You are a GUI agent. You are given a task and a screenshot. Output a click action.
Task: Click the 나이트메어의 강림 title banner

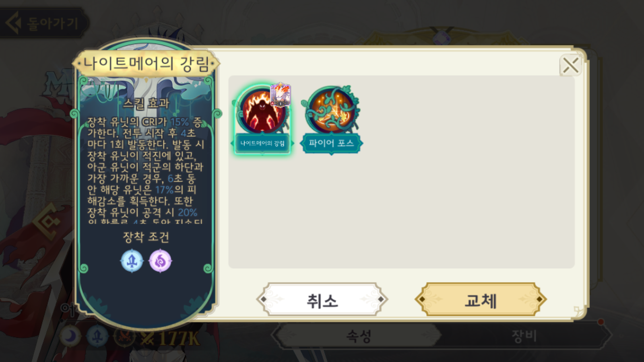[146, 64]
